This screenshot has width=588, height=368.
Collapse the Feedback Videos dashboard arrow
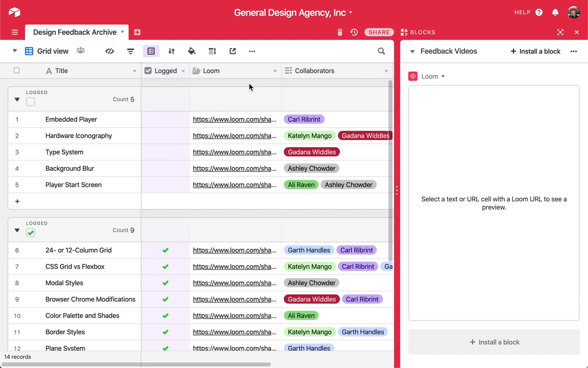[x=412, y=52]
